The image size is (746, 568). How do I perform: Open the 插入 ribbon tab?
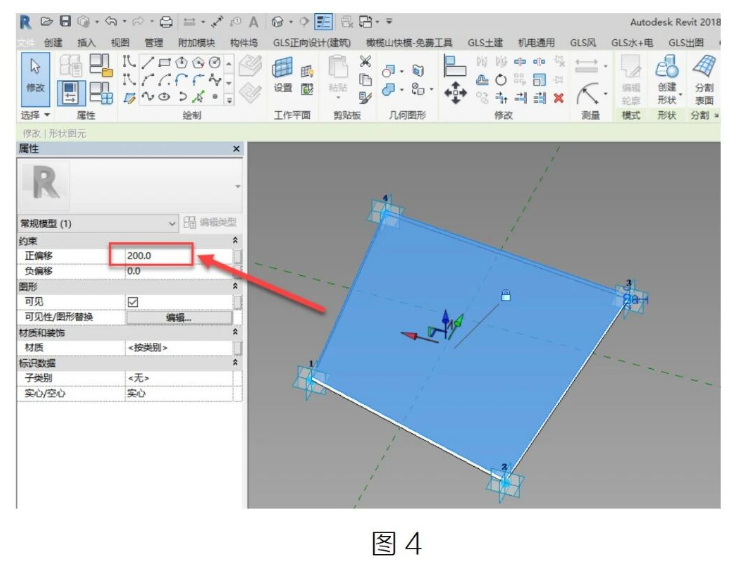point(87,43)
